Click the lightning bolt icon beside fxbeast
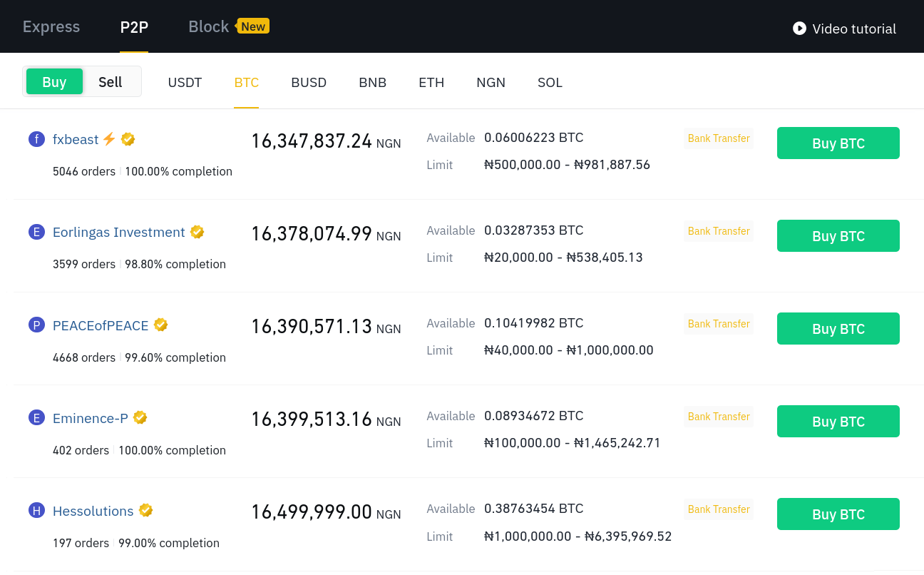Viewport: 924px width, 575px height. [x=109, y=139]
